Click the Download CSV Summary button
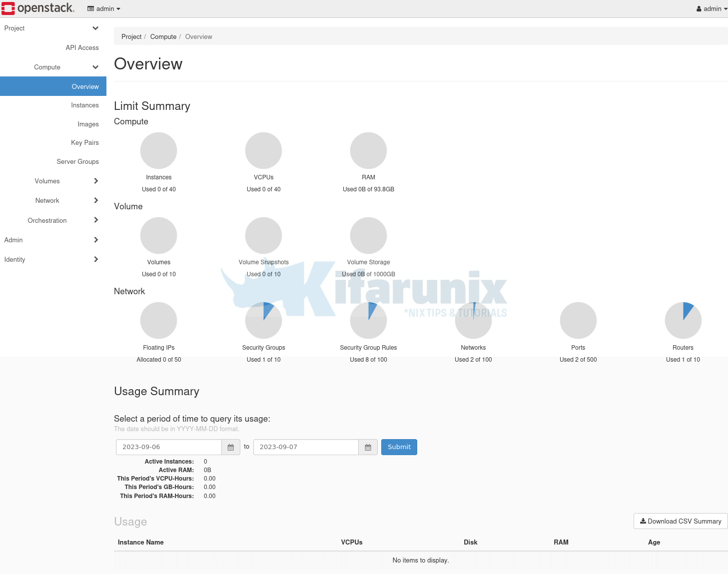This screenshot has height=574, width=728. point(680,521)
